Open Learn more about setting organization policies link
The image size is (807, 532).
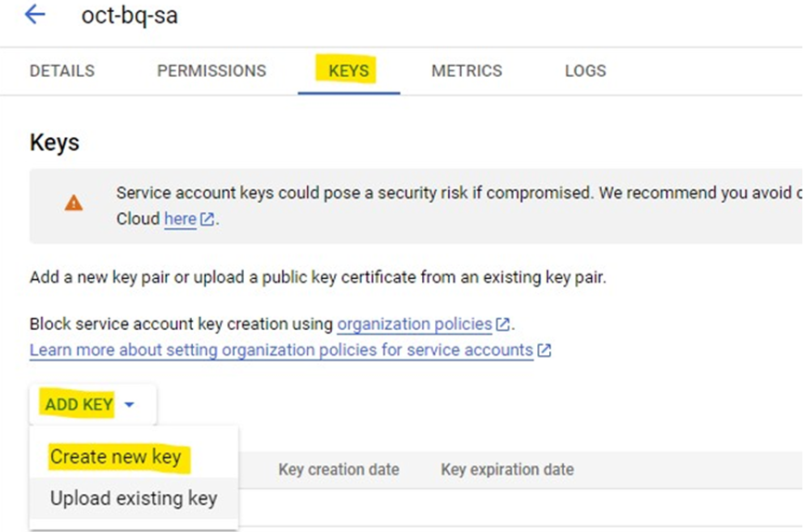[281, 350]
